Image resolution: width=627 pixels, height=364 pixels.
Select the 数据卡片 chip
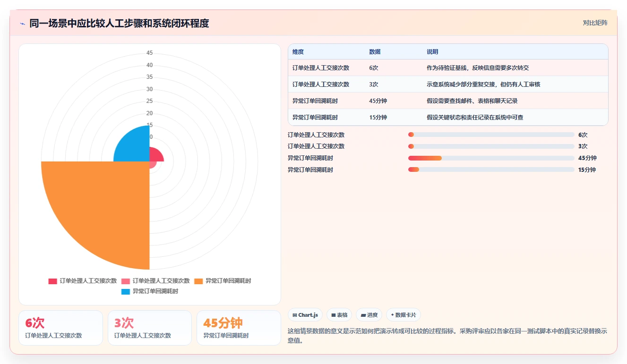point(404,315)
